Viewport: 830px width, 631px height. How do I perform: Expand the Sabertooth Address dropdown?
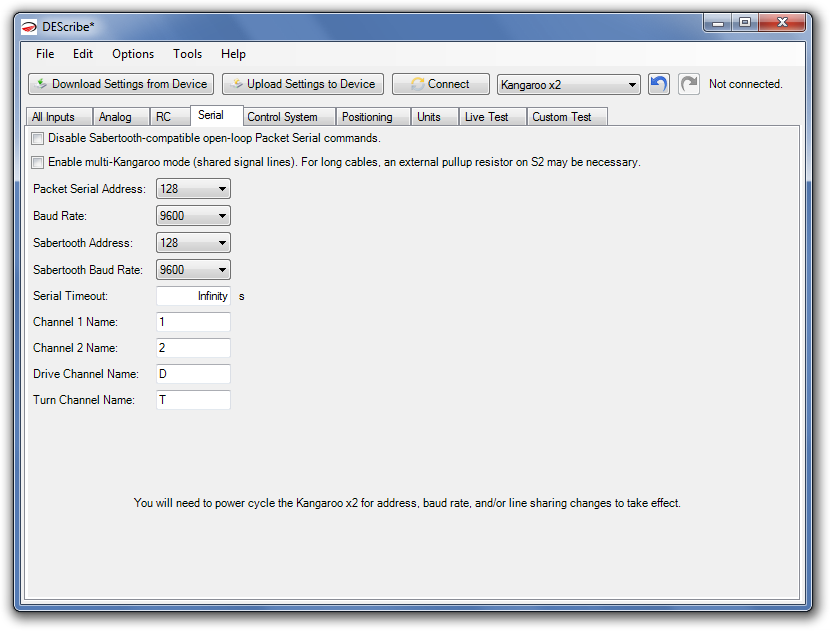click(x=193, y=243)
